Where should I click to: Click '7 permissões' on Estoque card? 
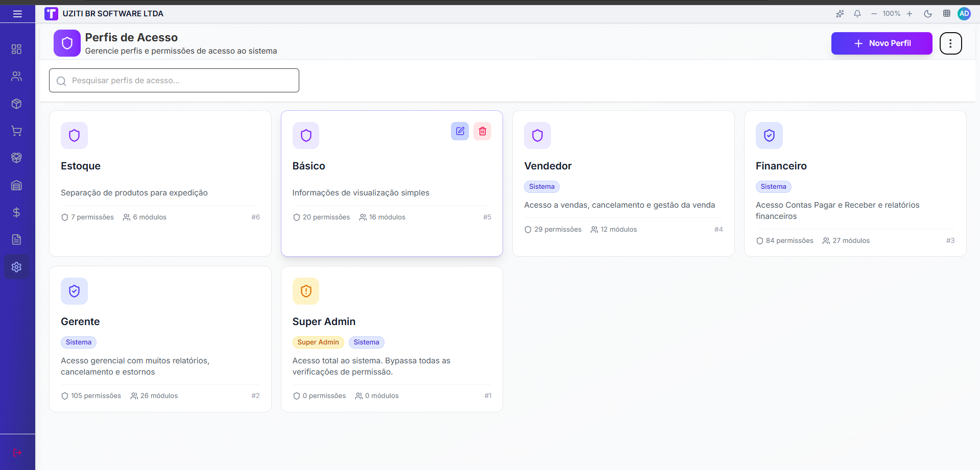click(87, 217)
